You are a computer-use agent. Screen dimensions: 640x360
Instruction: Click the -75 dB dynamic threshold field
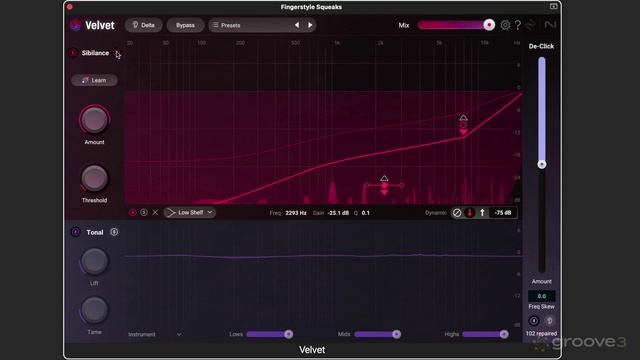click(503, 213)
